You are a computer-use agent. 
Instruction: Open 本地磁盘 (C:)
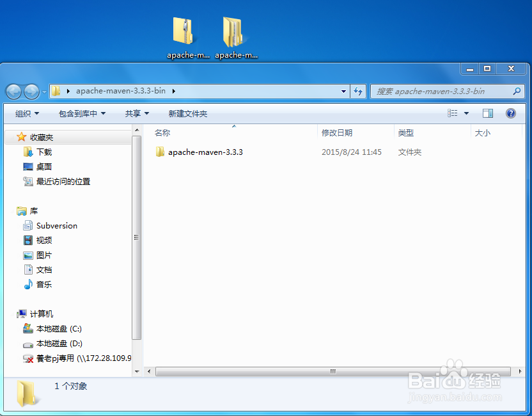coord(59,329)
